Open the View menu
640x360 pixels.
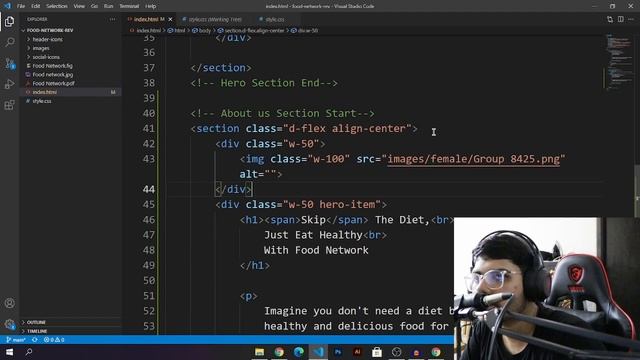click(79, 6)
